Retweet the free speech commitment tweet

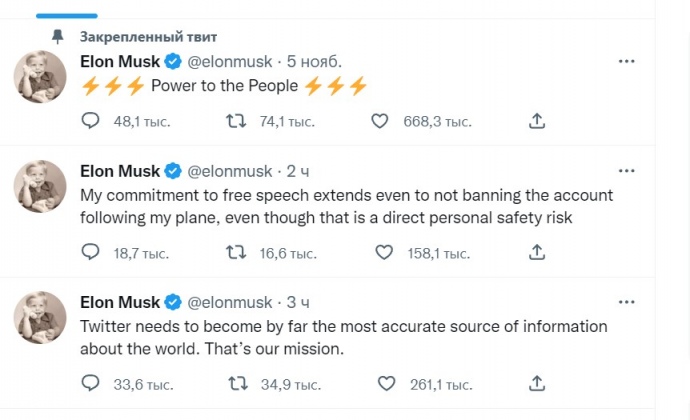pos(235,253)
